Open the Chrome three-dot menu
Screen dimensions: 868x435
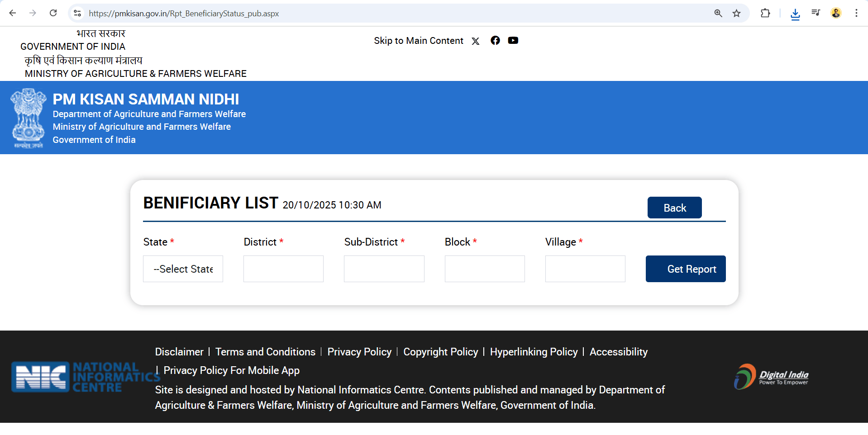tap(856, 13)
